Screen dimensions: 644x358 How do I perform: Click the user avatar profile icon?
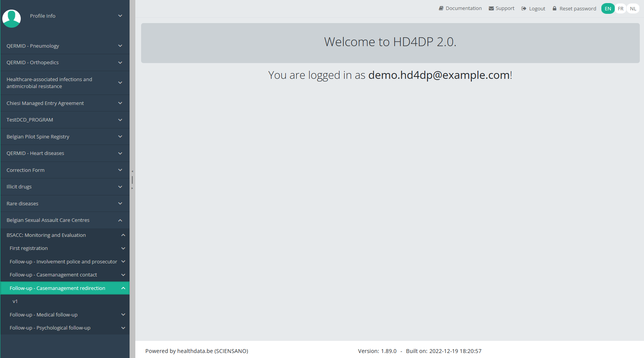point(12,18)
